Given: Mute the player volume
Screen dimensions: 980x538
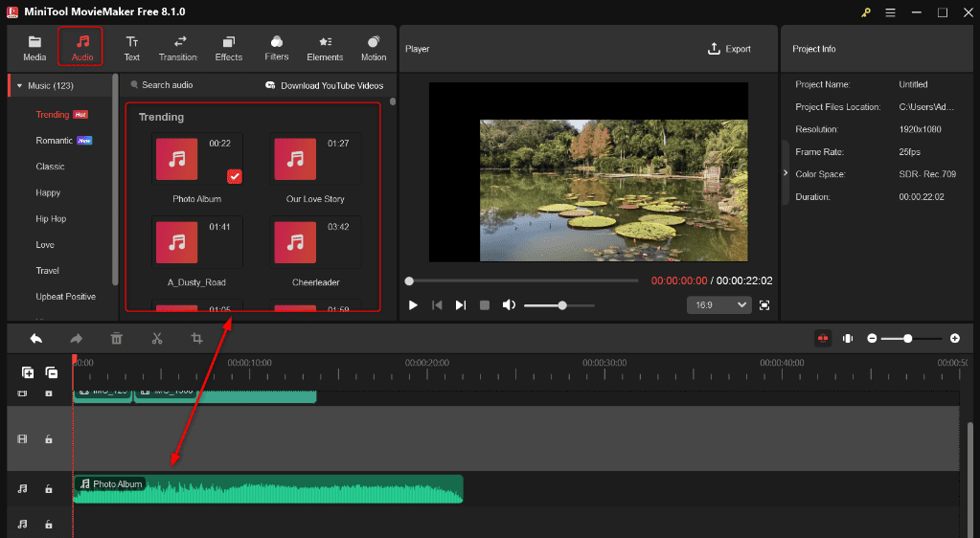Looking at the screenshot, I should pyautogui.click(x=510, y=305).
